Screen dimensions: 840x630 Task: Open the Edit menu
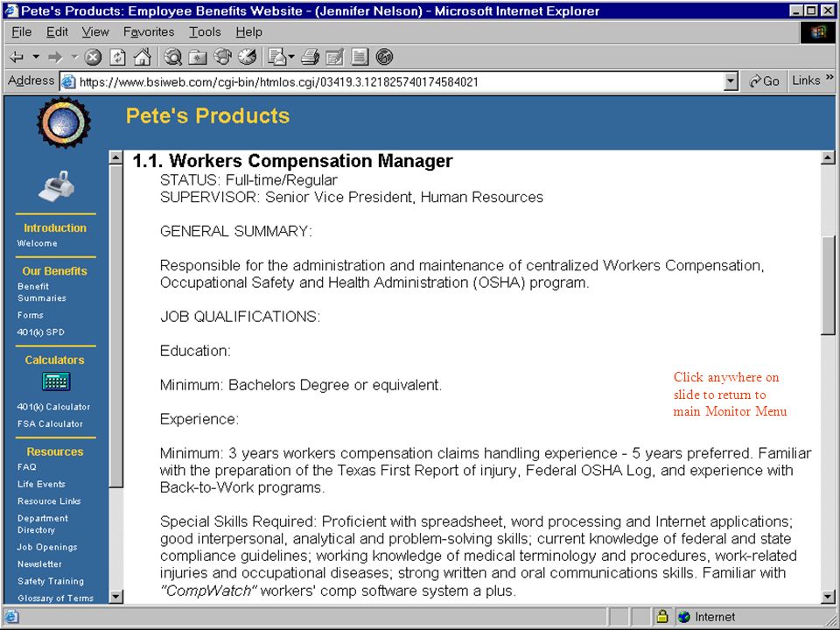pos(57,32)
